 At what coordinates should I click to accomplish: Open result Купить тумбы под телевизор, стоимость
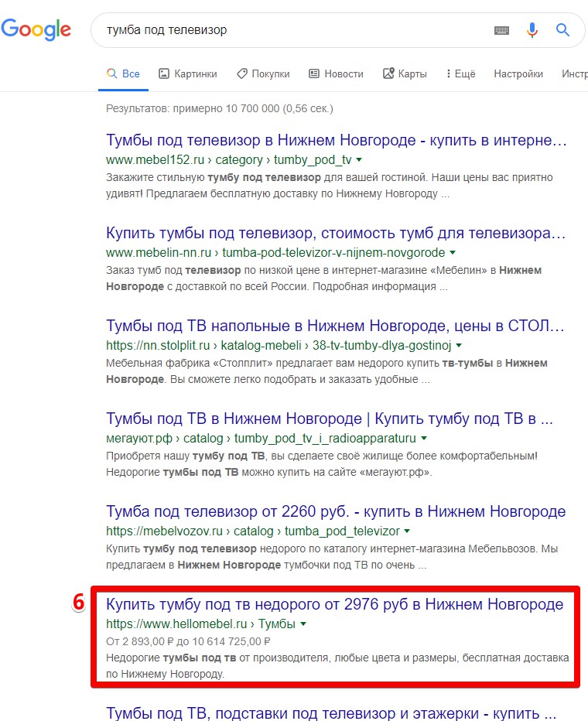pos(337,234)
